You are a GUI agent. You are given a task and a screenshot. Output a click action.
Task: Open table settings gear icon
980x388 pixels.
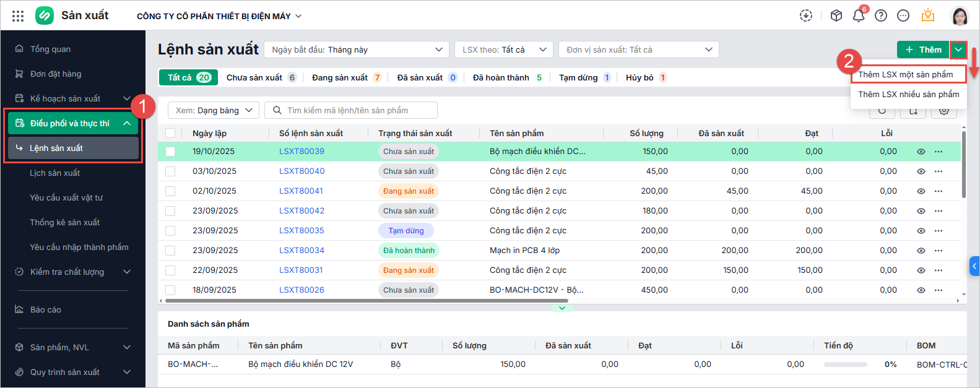943,111
